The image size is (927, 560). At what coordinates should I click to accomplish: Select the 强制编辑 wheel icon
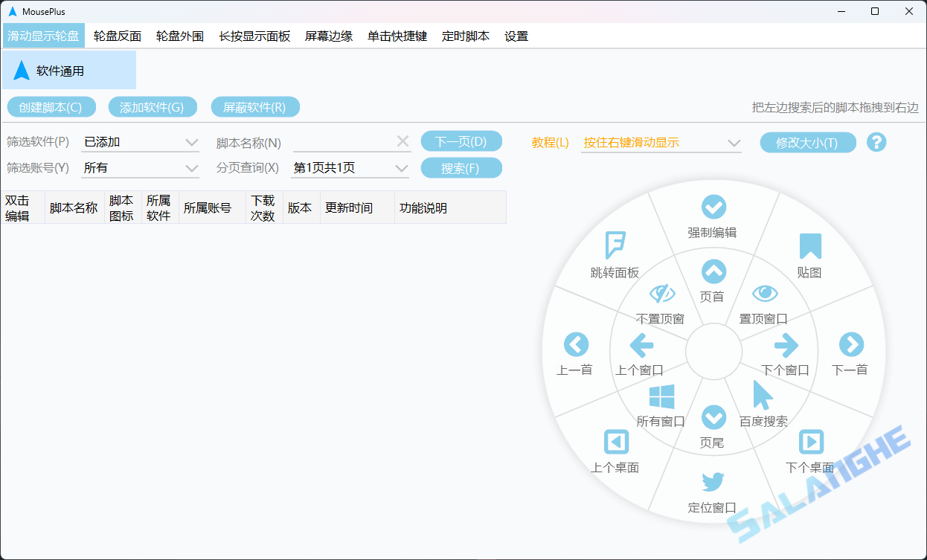(713, 207)
